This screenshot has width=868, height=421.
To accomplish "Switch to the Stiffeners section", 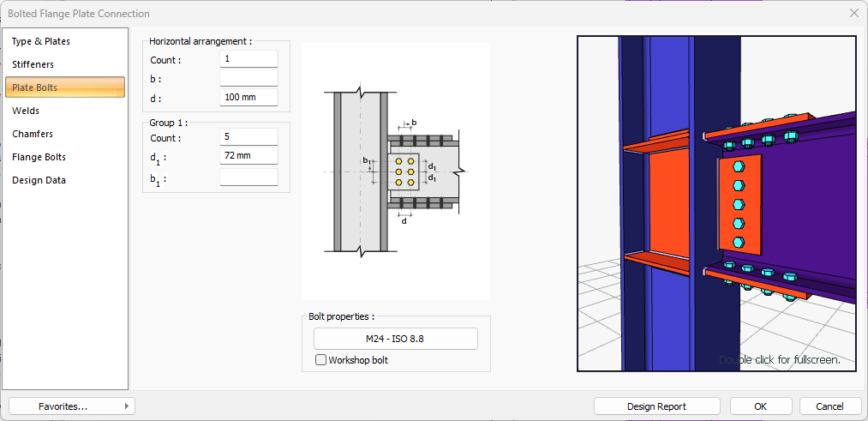I will tap(65, 64).
